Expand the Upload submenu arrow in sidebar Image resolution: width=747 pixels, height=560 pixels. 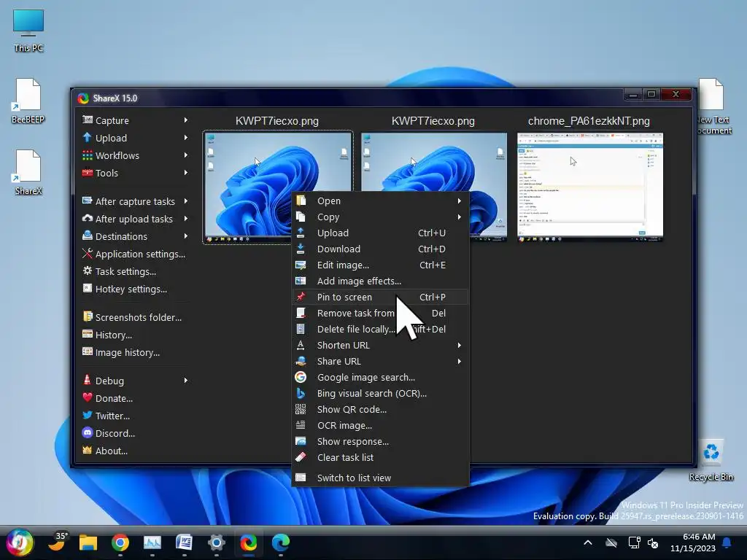click(186, 138)
